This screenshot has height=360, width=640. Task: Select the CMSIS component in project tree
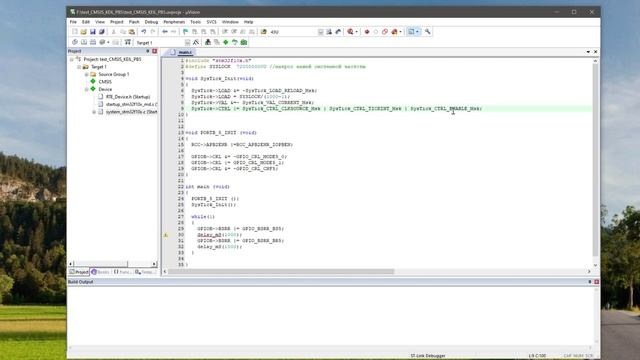tap(105, 82)
